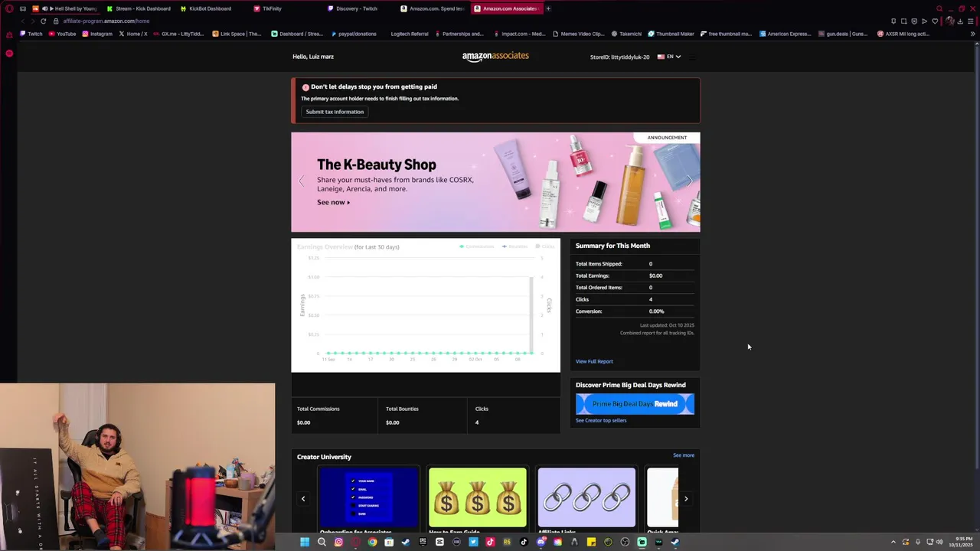Open clock and date in system tray
980x551 pixels.
pos(961,542)
